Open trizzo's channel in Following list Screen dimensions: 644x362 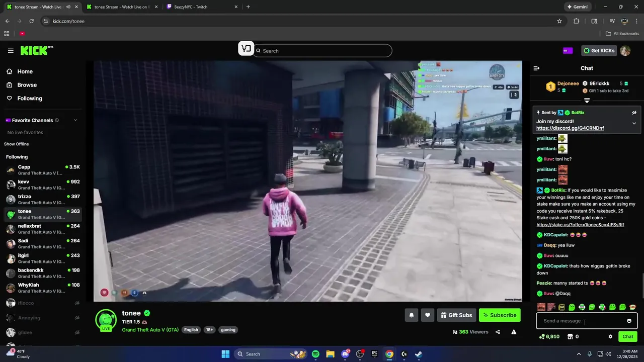click(x=43, y=200)
